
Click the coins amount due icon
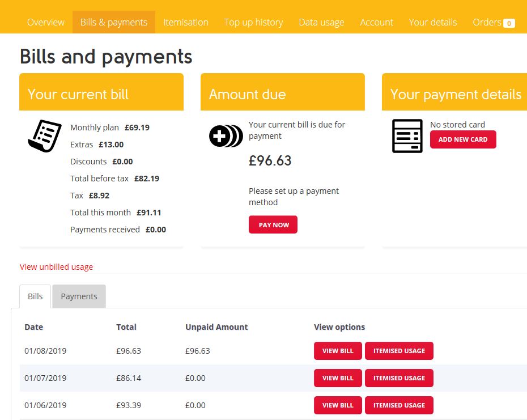click(x=226, y=136)
